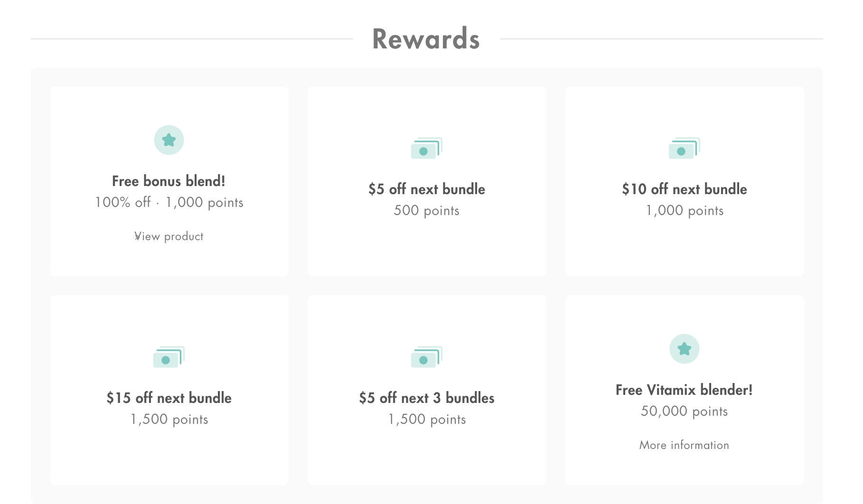Screen dimensions: 863x504
Task: Select the $10 off next bundle reward card
Action: pos(684,181)
